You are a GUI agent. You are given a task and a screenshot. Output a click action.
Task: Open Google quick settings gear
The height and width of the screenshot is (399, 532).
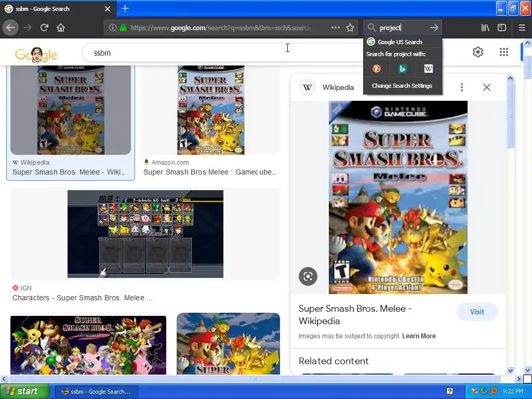[x=478, y=52]
